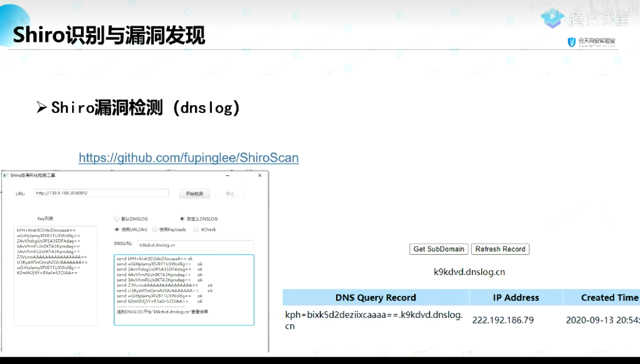This screenshot has width=640, height=364.
Task: Click the Created Time column header
Action: pos(602,297)
